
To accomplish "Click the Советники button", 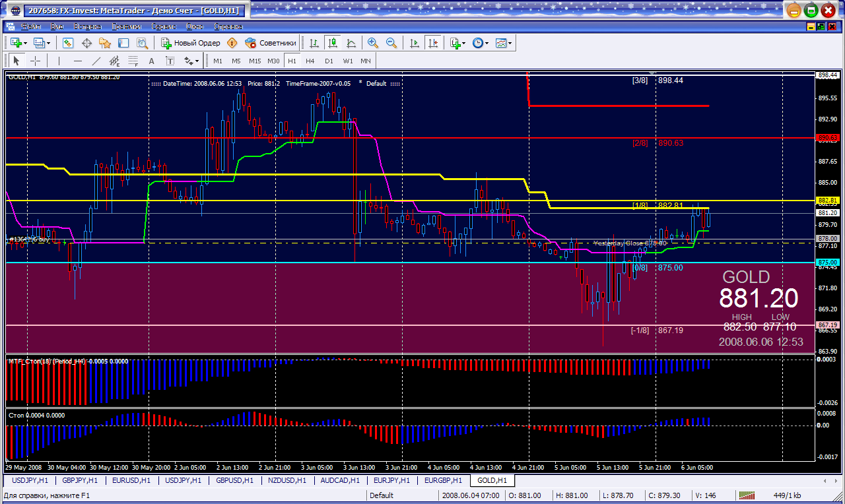I will point(270,43).
